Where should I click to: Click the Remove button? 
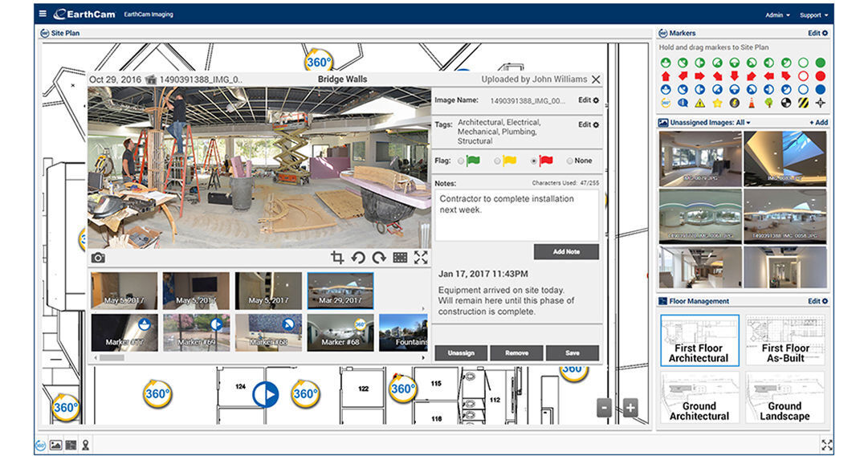pyautogui.click(x=516, y=353)
